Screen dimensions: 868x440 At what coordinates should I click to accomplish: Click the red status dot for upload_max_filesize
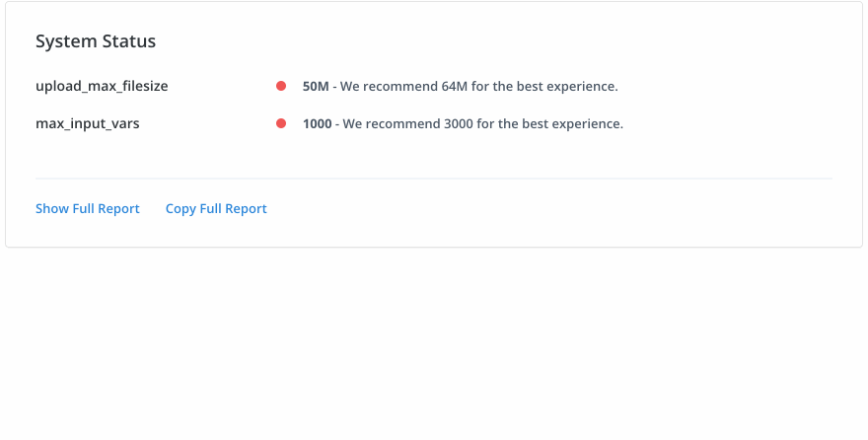point(281,87)
